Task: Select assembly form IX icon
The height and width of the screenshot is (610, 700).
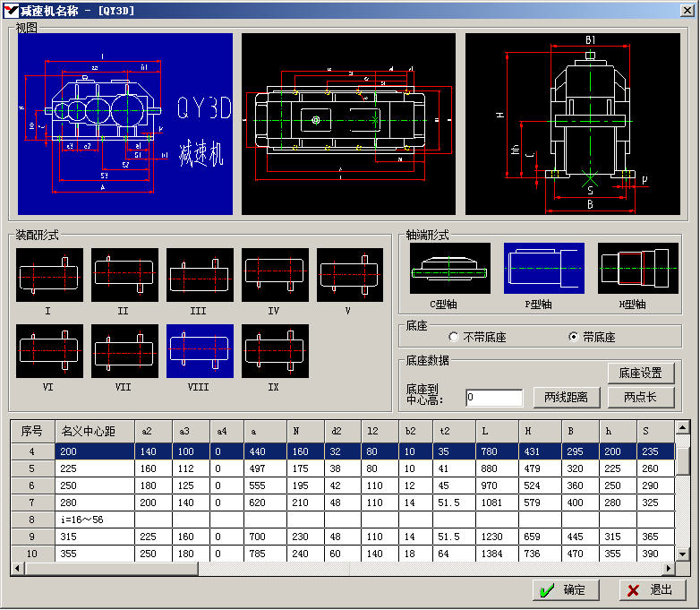Action: coord(275,351)
